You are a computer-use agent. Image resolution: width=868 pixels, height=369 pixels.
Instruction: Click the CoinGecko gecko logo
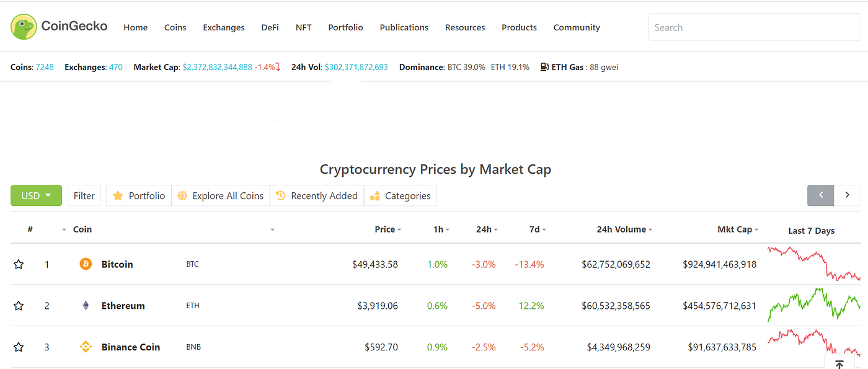24,27
